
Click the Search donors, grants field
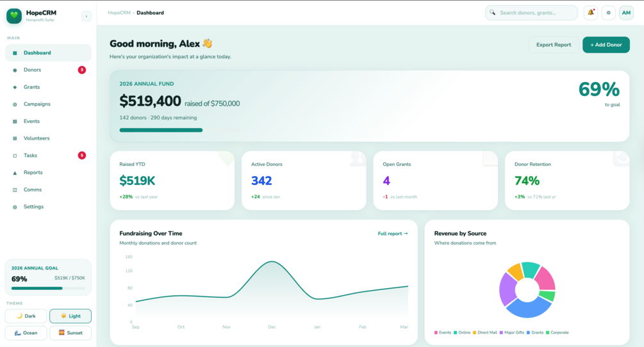pos(531,13)
